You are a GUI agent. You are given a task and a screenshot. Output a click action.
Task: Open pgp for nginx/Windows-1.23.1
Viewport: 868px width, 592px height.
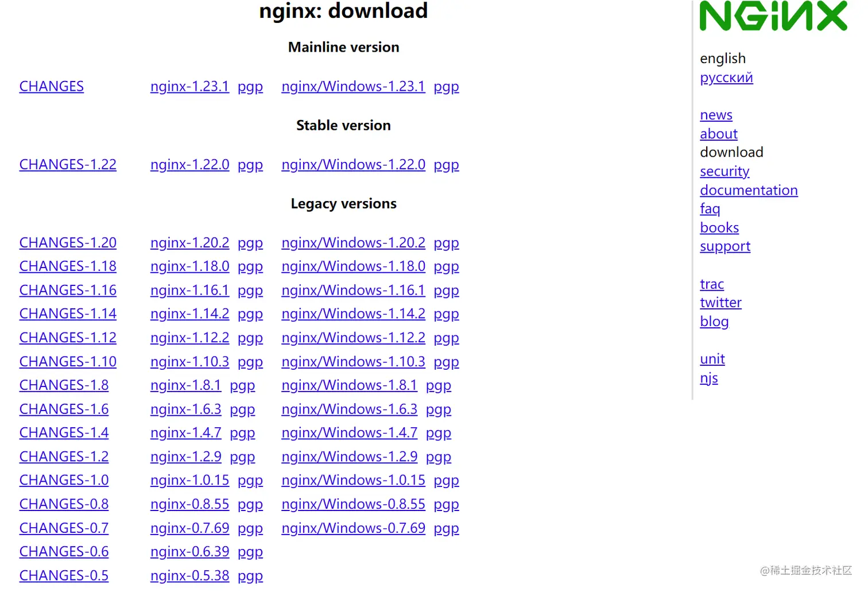coord(446,87)
